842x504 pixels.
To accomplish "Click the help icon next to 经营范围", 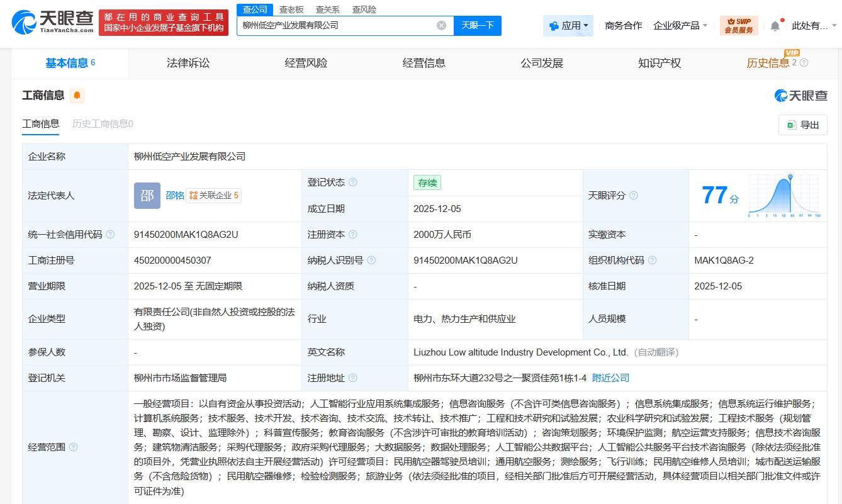I will (x=74, y=447).
